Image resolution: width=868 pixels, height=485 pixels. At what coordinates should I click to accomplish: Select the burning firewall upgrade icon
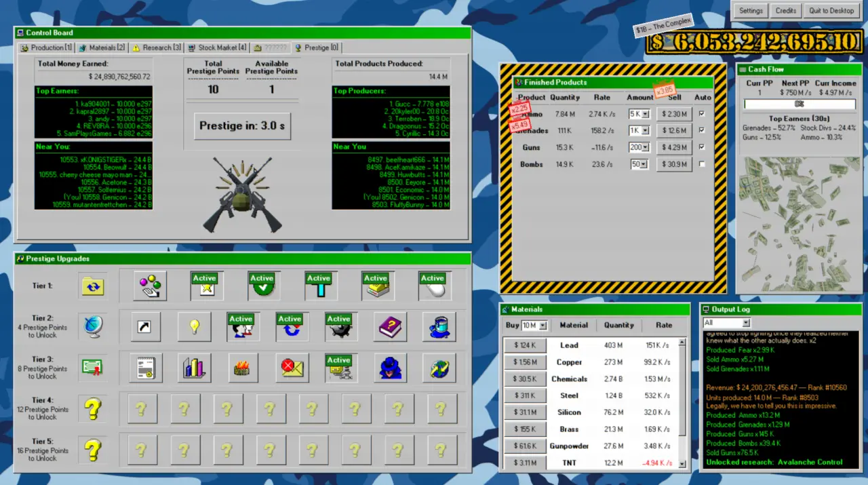tap(243, 368)
